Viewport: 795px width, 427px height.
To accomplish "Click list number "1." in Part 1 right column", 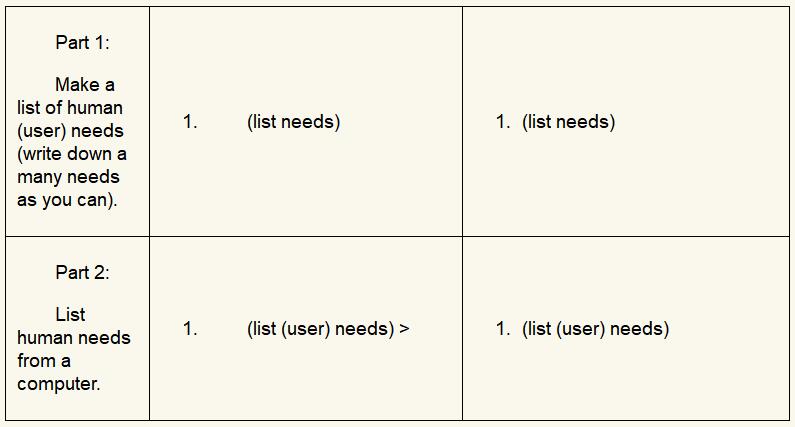I will (503, 122).
